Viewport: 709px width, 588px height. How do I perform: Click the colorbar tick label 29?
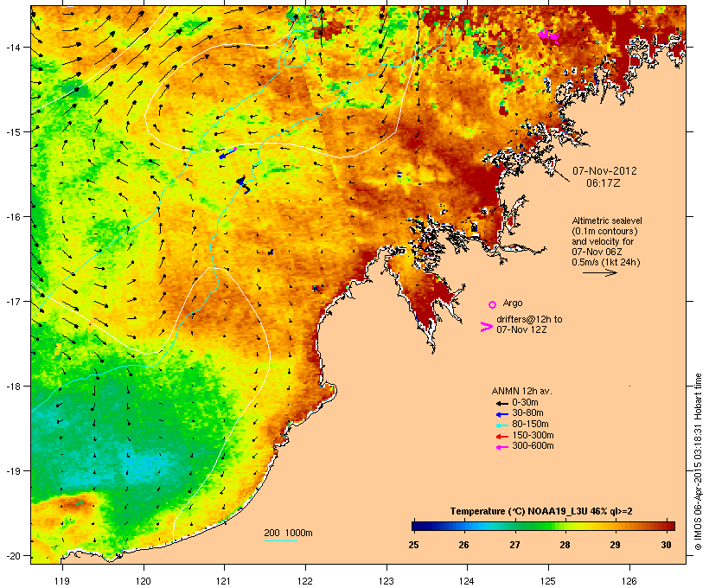point(615,545)
